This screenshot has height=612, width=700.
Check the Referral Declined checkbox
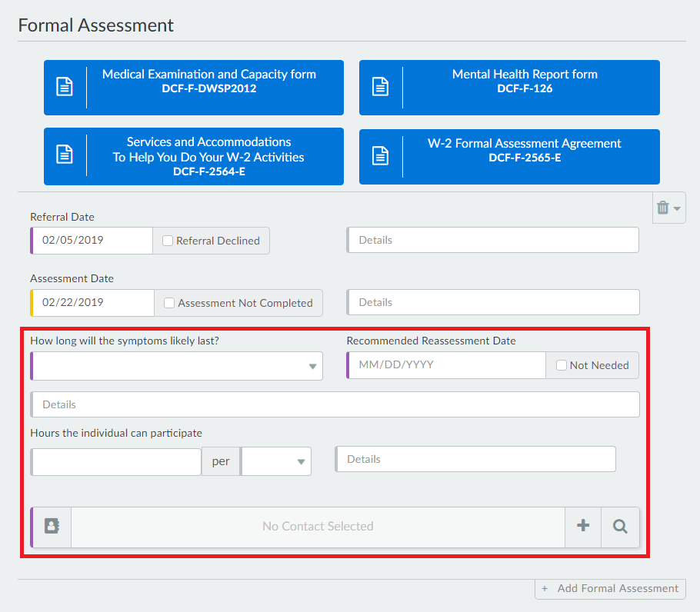168,241
